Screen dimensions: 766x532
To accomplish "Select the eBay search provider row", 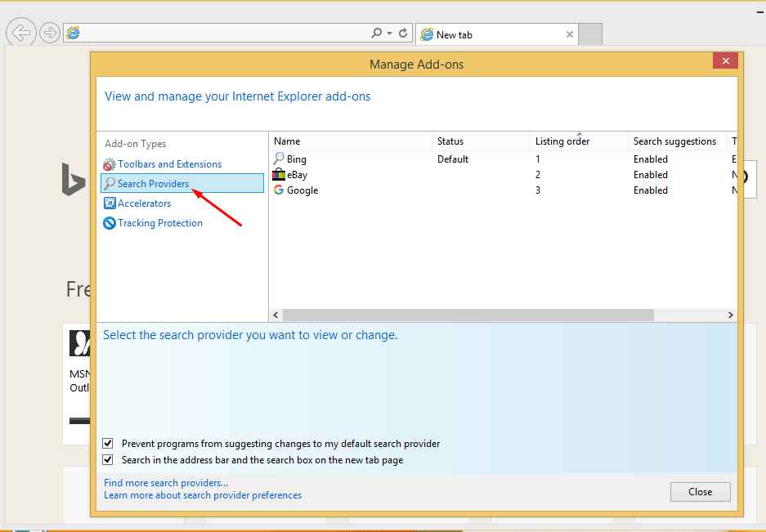I will pyautogui.click(x=504, y=175).
